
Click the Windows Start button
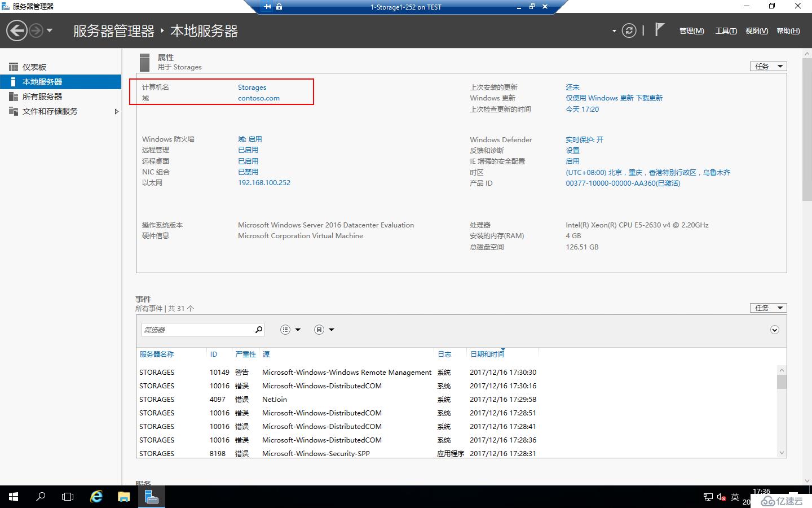pyautogui.click(x=14, y=497)
